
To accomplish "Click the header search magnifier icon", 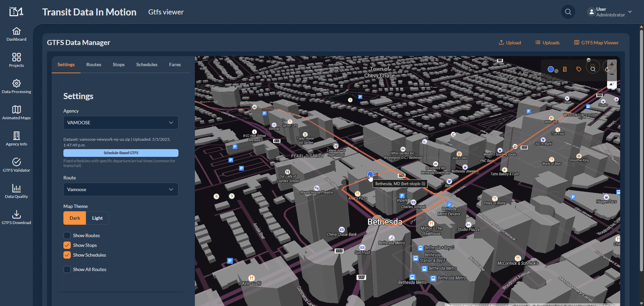I will (x=568, y=12).
